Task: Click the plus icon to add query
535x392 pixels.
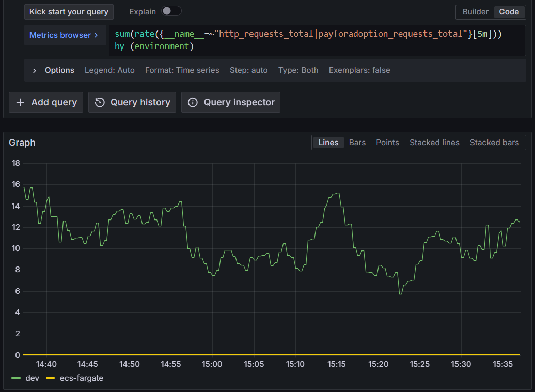Action: (20, 102)
